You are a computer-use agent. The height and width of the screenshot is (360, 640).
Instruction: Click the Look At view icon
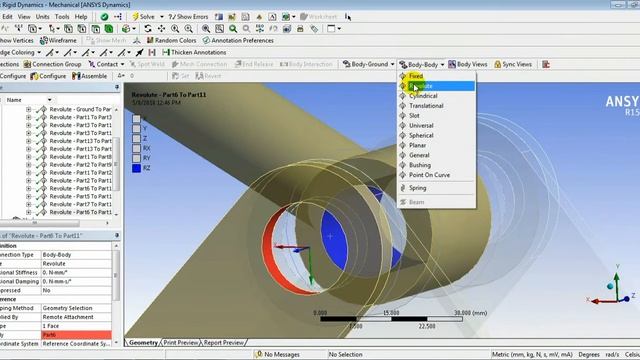point(273,29)
